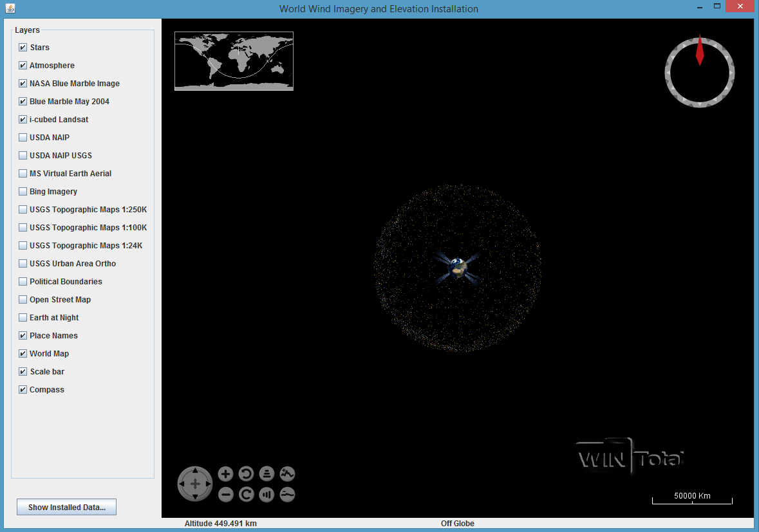This screenshot has height=532, width=759.
Task: Close the World Wind Installation window
Action: (x=740, y=6)
